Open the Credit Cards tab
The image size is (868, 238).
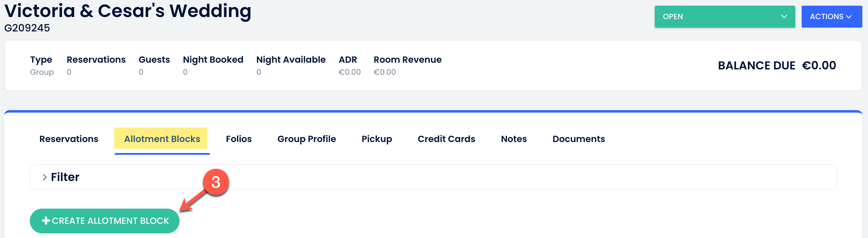point(446,139)
